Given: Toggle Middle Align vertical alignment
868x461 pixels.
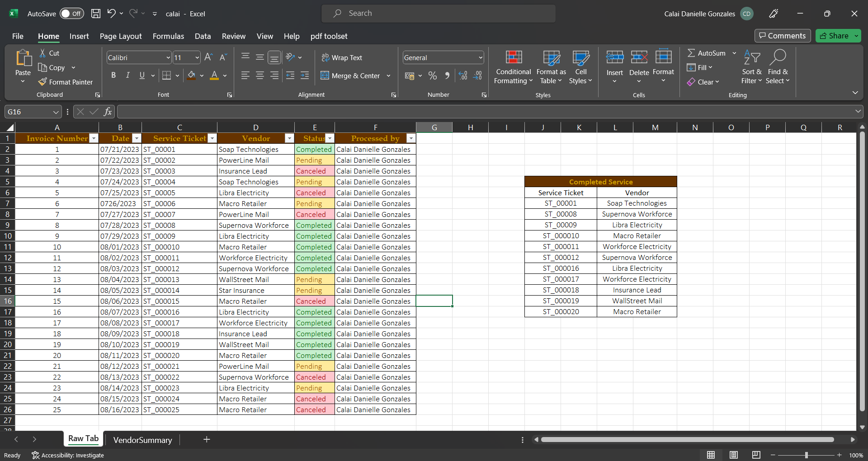Looking at the screenshot, I should [260, 57].
